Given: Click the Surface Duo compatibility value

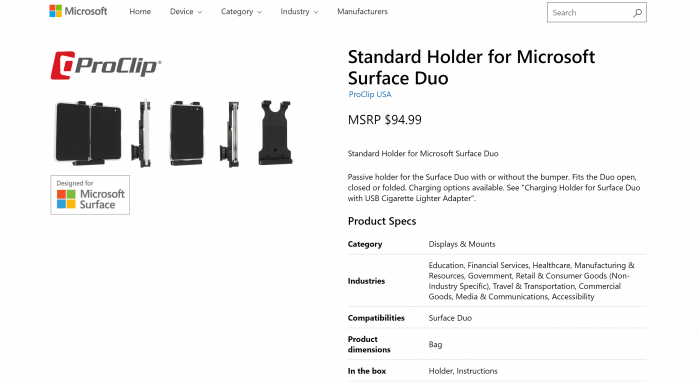Looking at the screenshot, I should 450,318.
